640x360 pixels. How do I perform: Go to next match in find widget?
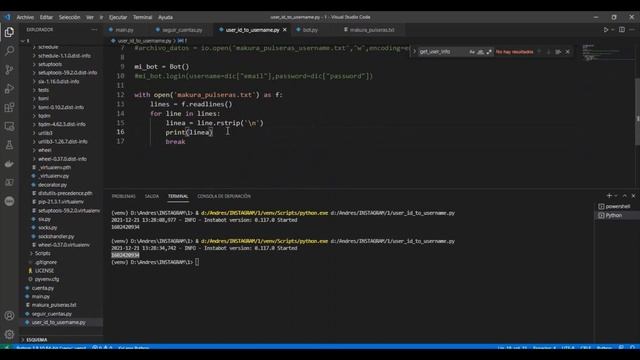coord(548,52)
